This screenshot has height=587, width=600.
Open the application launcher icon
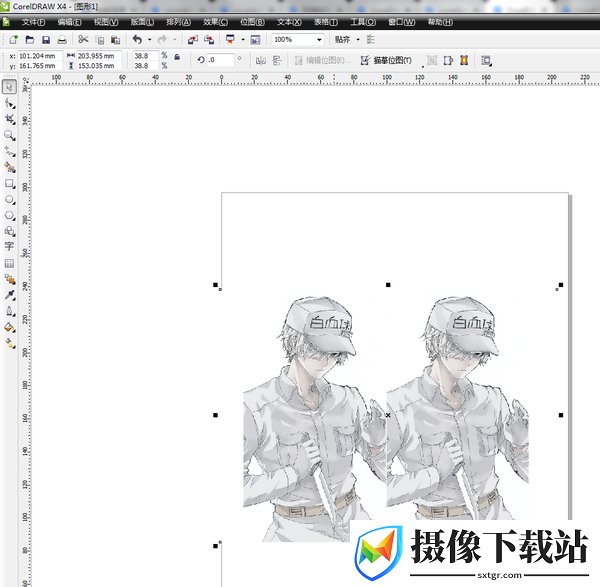click(x=230, y=39)
